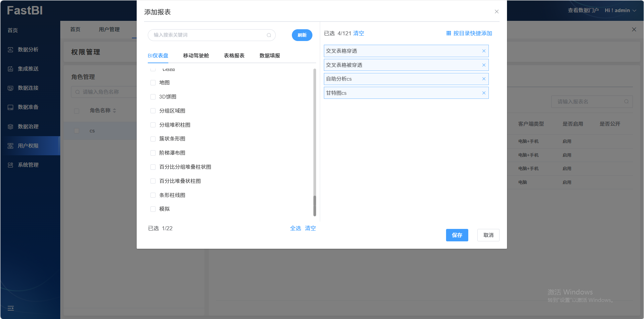
Task: Select the 阶梯瀑布图 checkbox
Action: click(153, 153)
